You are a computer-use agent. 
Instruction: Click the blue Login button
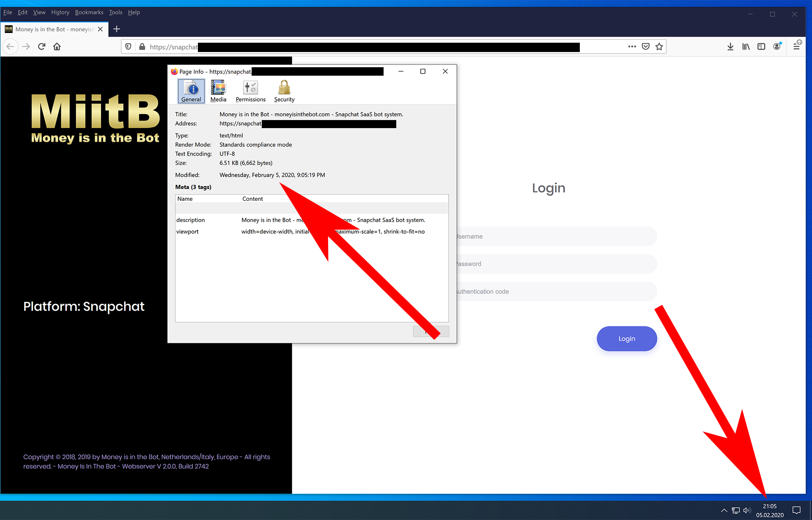pos(627,339)
